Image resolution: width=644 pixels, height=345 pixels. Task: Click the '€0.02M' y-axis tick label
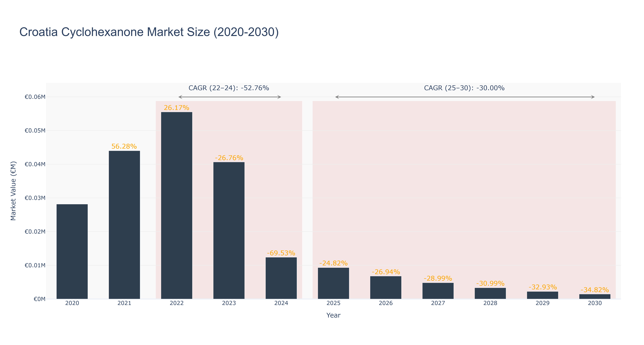pos(35,231)
